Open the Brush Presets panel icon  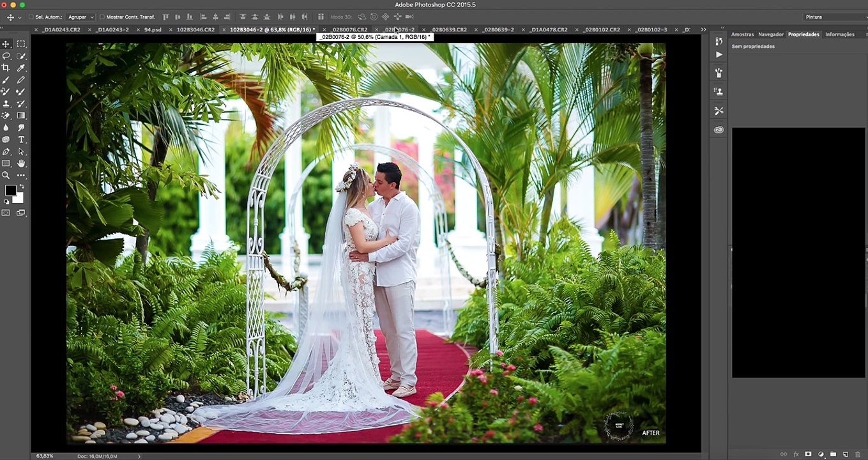[x=719, y=73]
